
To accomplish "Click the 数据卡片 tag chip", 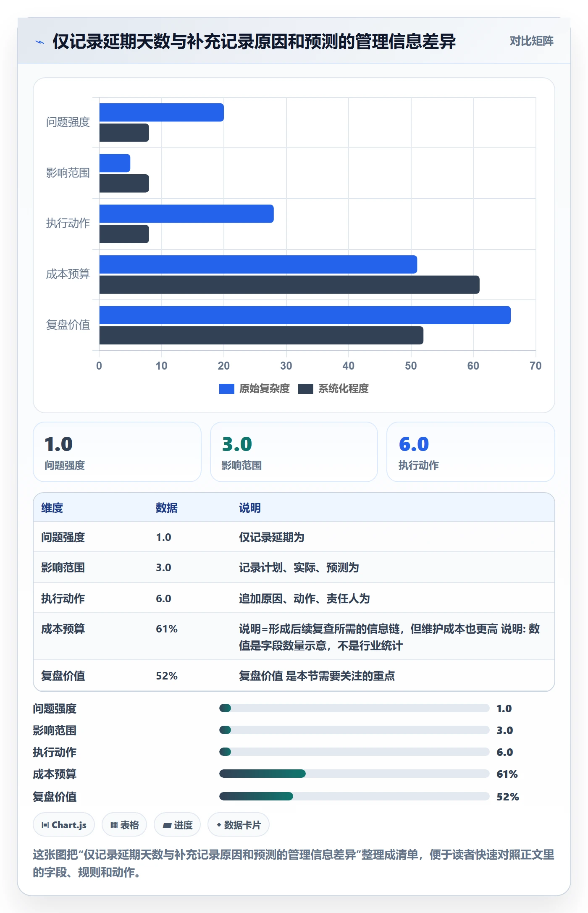I will pyautogui.click(x=239, y=825).
